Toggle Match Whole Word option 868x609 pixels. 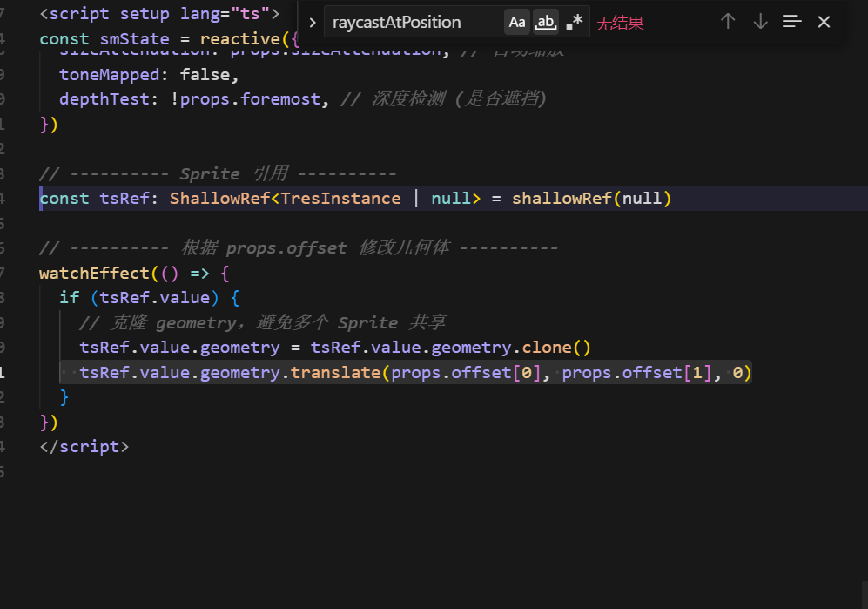[546, 23]
